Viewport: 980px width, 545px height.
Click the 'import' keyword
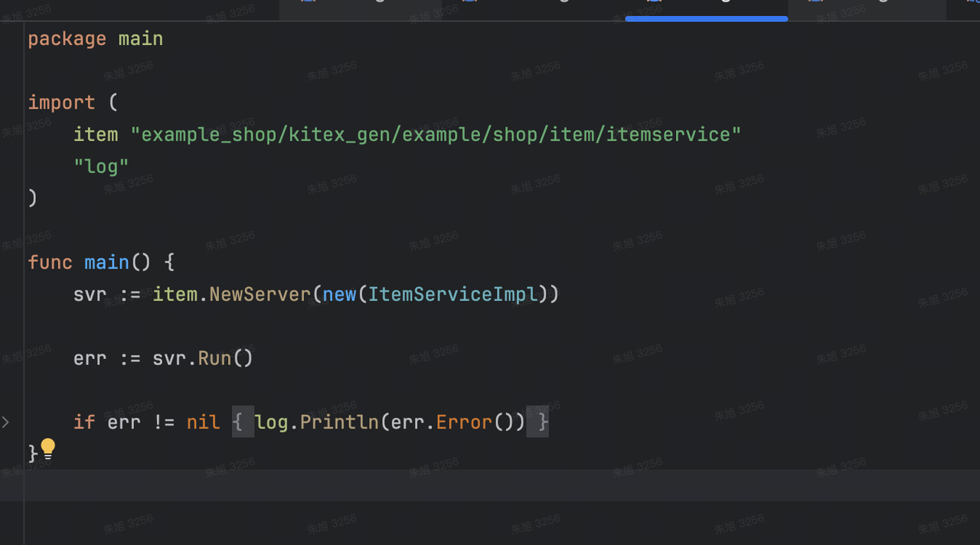62,103
